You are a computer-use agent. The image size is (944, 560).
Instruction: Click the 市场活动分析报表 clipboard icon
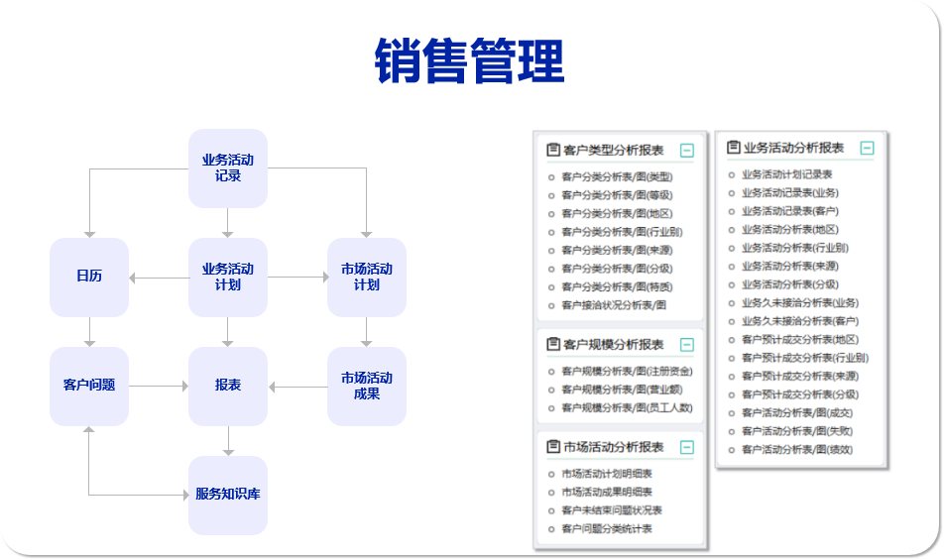point(553,447)
